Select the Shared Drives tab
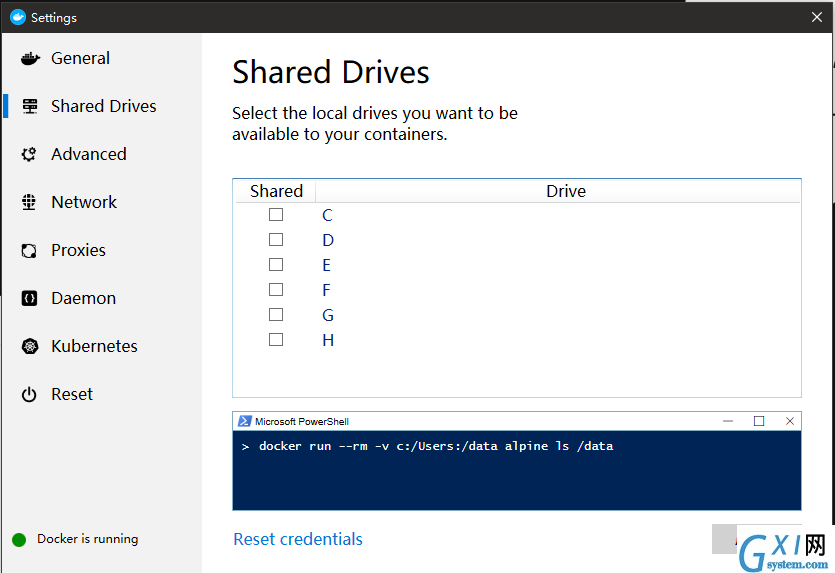 pos(102,106)
